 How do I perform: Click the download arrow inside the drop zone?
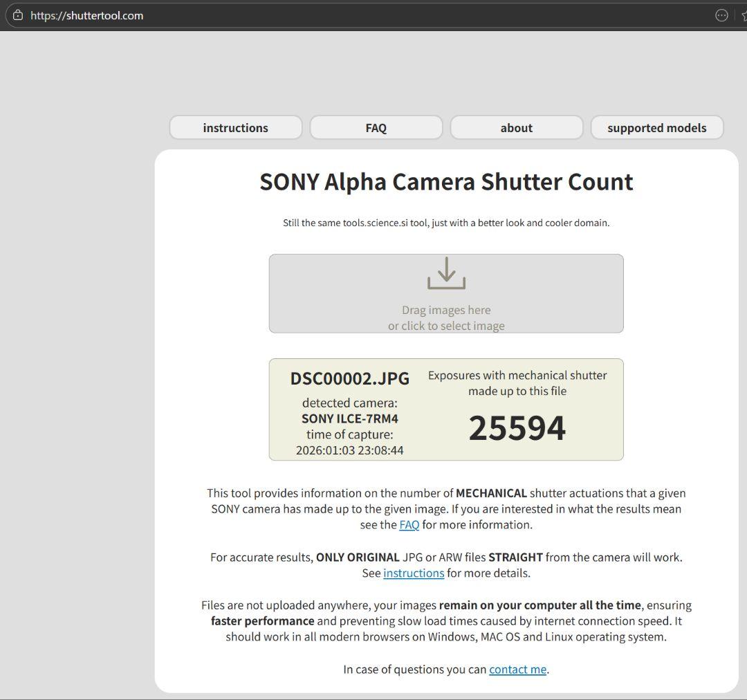click(x=446, y=273)
